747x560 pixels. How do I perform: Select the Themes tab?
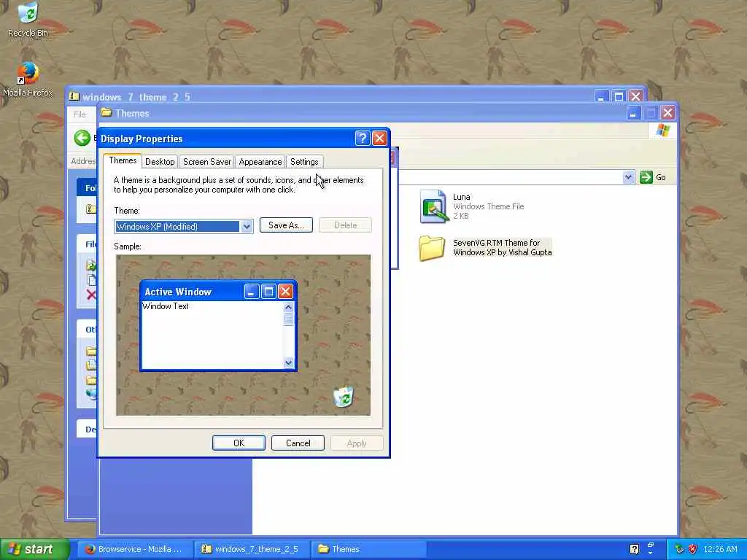123,160
